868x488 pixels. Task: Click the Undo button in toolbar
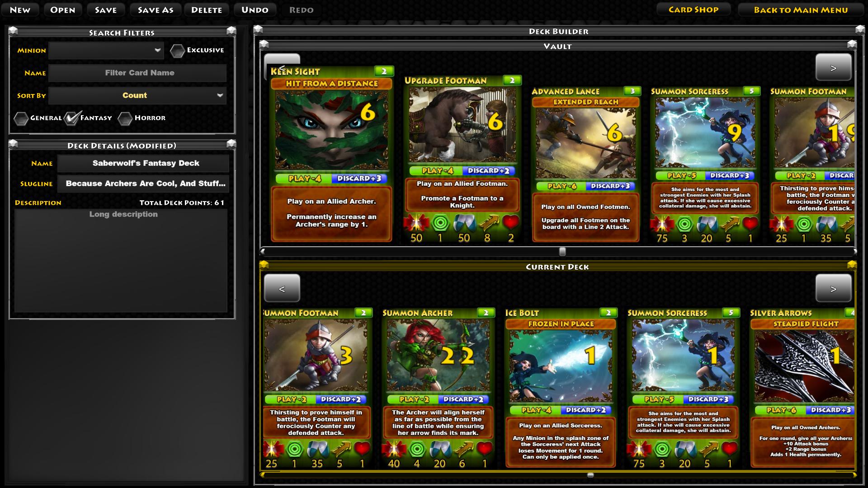click(254, 9)
